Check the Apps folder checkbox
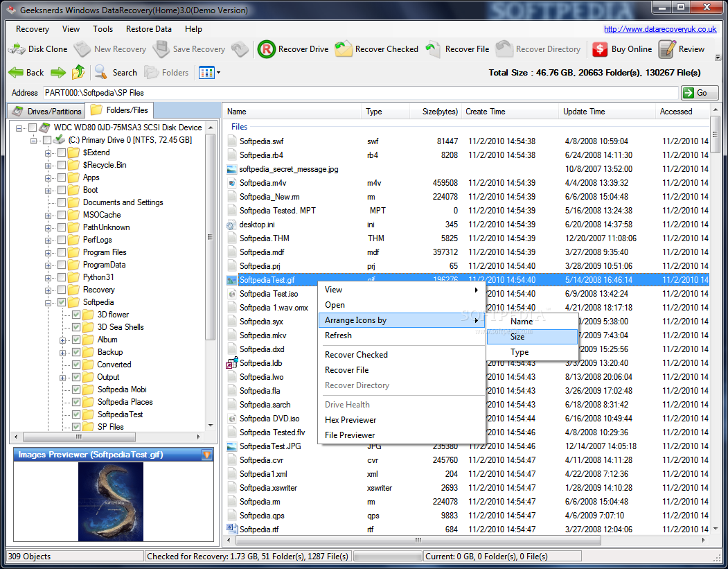This screenshot has width=728, height=569. [x=61, y=177]
